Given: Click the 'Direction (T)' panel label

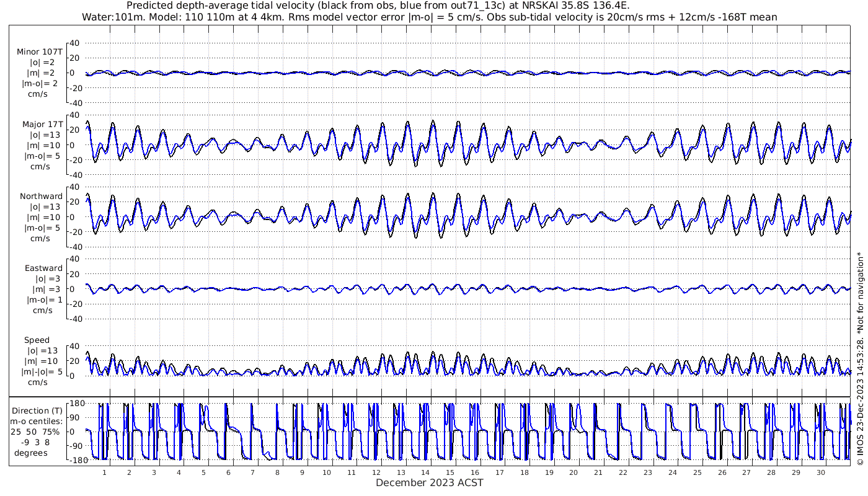Looking at the screenshot, I should coord(38,410).
